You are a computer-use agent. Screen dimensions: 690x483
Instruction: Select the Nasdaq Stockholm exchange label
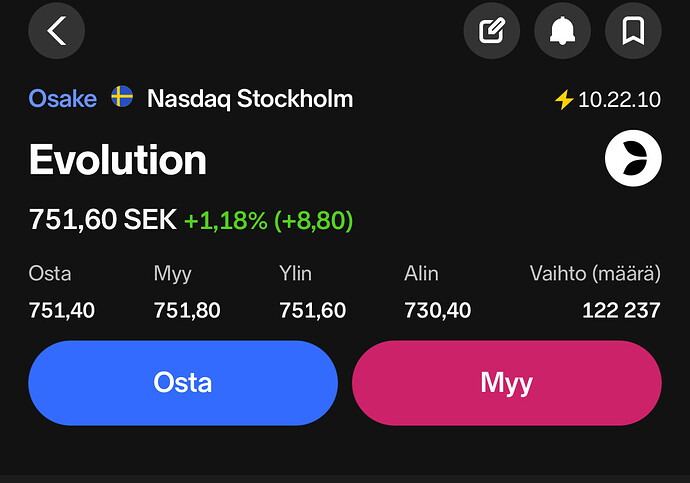250,99
